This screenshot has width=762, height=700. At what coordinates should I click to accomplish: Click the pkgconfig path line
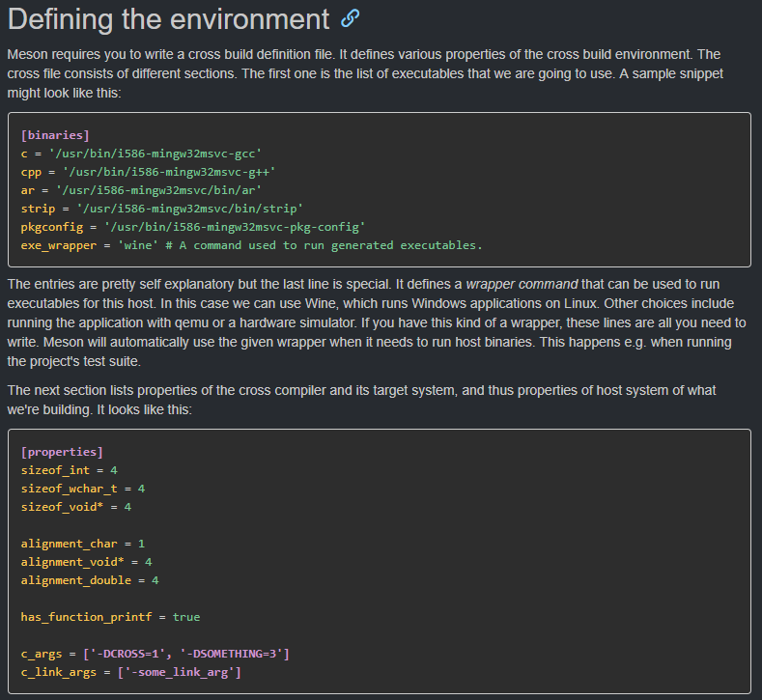(193, 227)
